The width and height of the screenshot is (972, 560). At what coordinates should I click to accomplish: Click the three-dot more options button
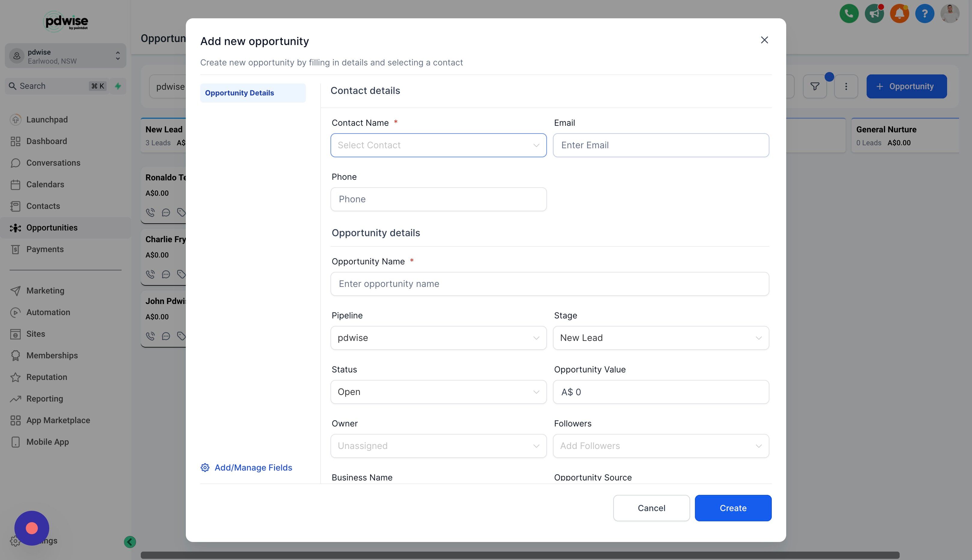tap(845, 86)
